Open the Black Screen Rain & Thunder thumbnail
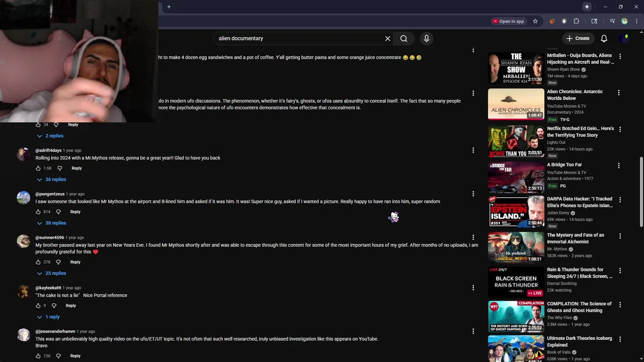The width and height of the screenshot is (644, 362). [x=516, y=282]
